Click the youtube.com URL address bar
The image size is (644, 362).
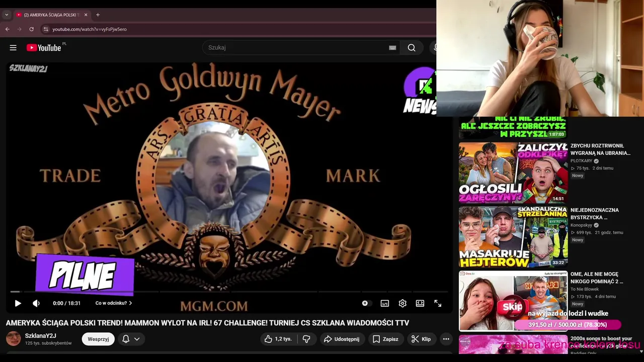[90, 29]
